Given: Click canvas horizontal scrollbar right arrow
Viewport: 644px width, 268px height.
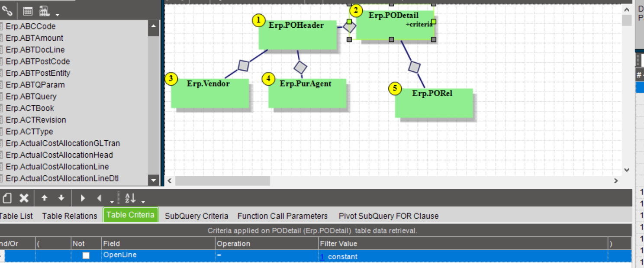Looking at the screenshot, I should (616, 181).
